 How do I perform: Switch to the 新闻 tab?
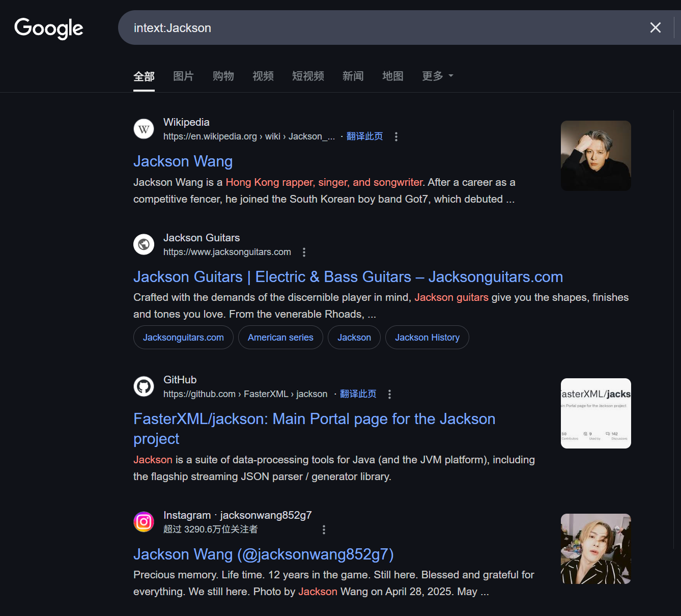pos(353,76)
